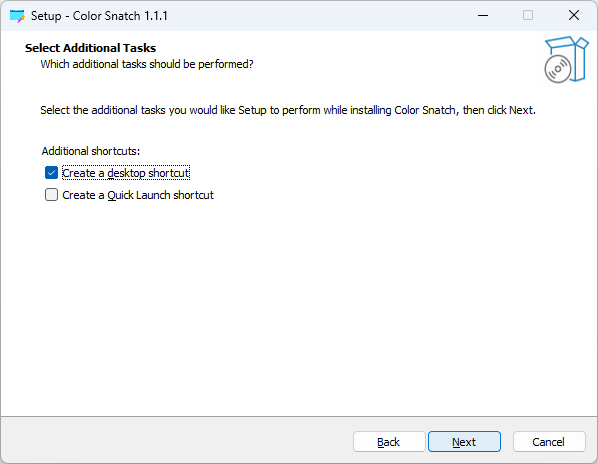Viewport: 598px width, 464px height.
Task: Click the greyed-out maximize window button
Action: click(528, 16)
